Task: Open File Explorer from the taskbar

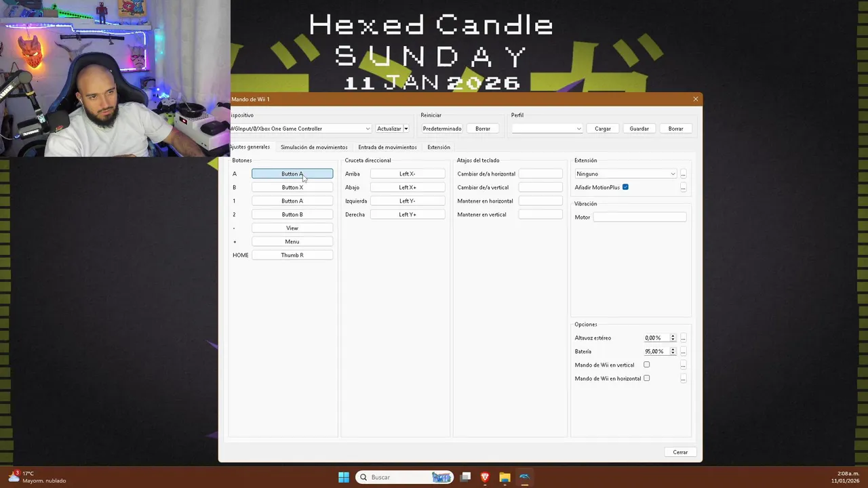Action: click(x=505, y=477)
